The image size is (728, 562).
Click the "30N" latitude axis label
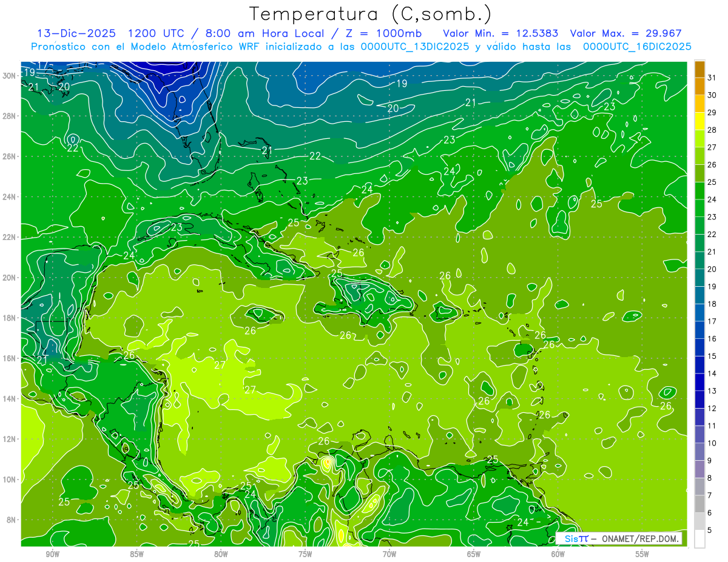pyautogui.click(x=9, y=76)
